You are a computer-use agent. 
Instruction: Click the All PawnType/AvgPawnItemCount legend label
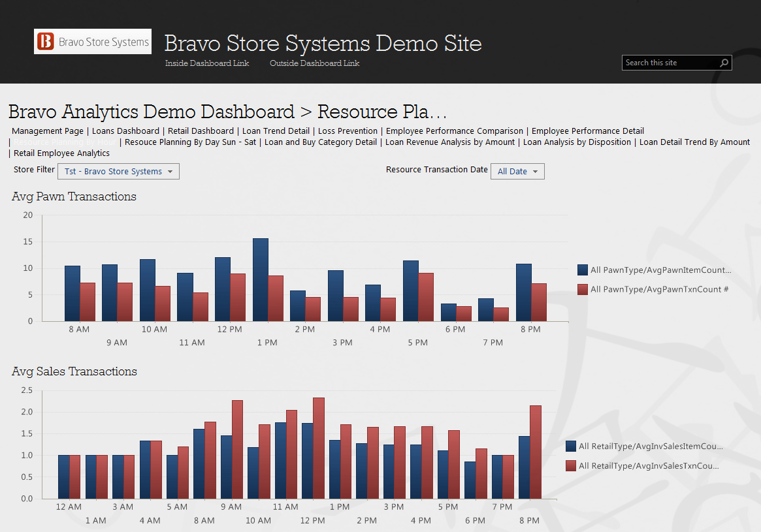(660, 270)
